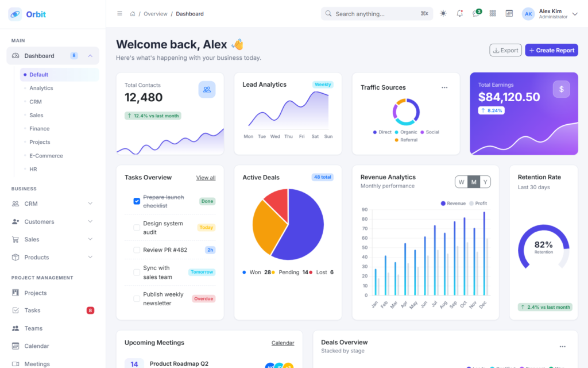Open the apps grid icon

493,14
